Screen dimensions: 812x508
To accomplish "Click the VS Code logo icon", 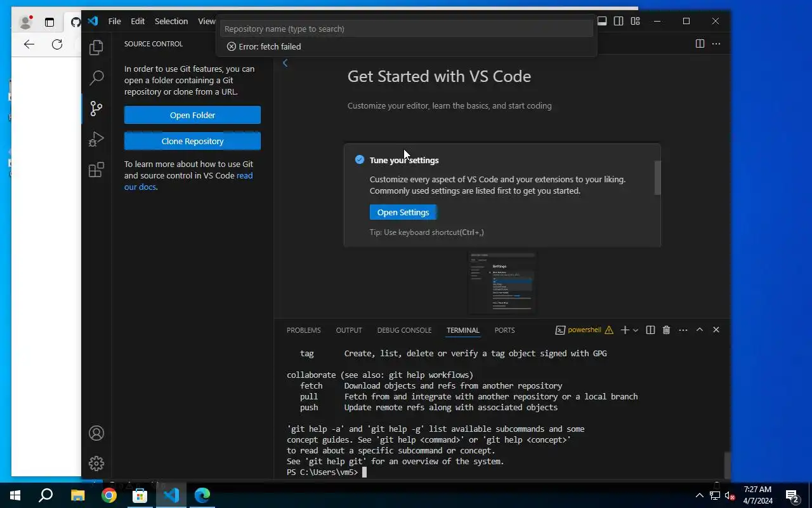I will 93,21.
